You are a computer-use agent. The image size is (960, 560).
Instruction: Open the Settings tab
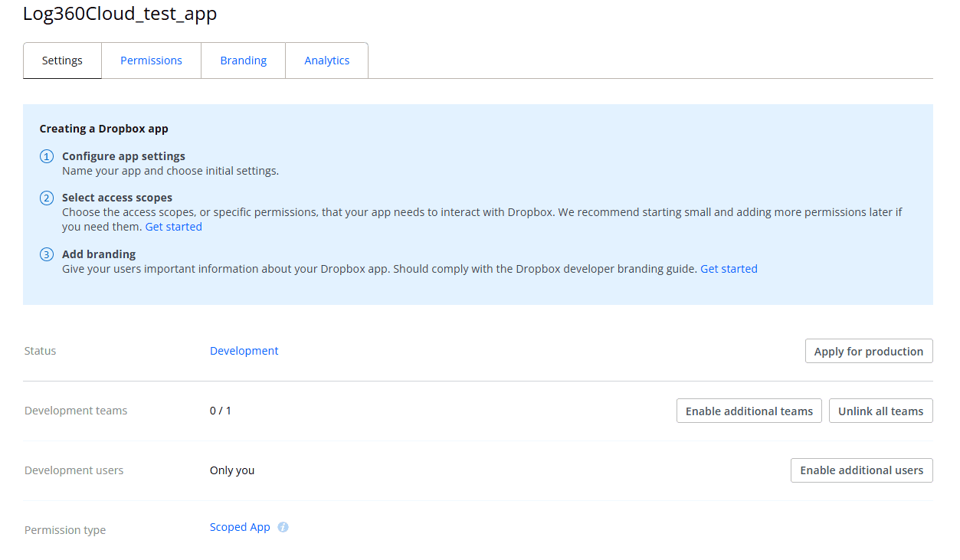[x=62, y=61]
